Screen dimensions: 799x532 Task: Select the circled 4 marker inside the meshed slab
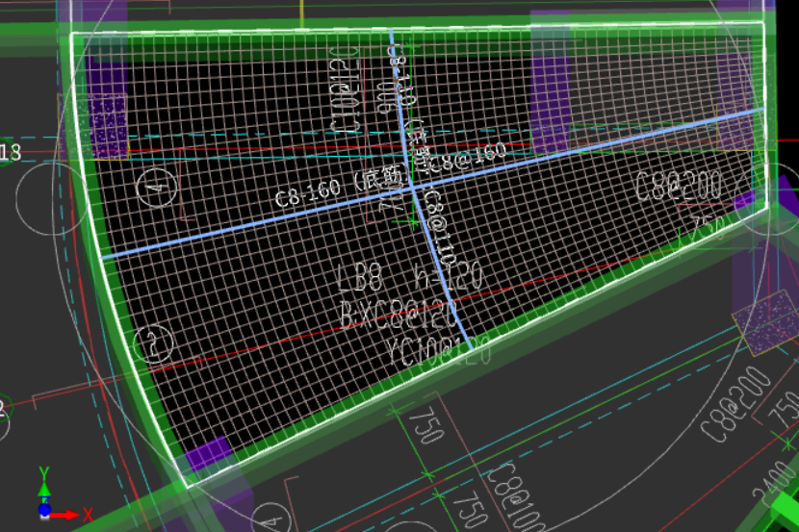[158, 188]
